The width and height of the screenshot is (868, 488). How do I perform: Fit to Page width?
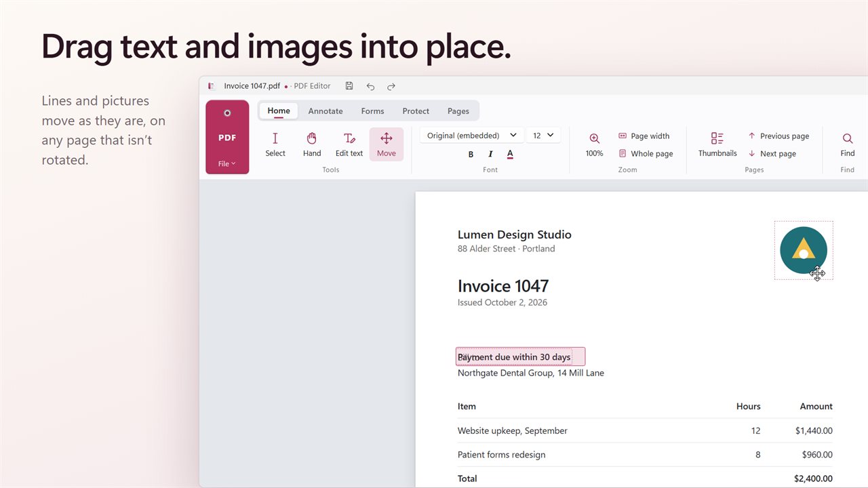[x=644, y=136]
